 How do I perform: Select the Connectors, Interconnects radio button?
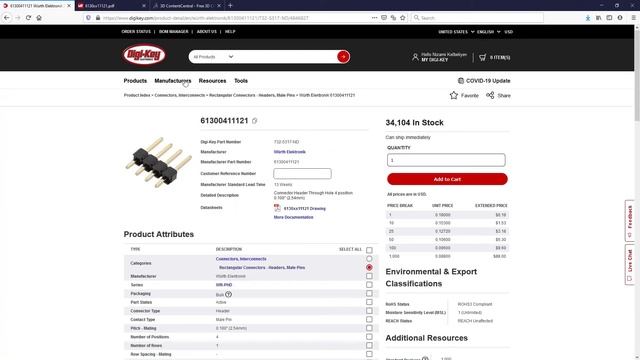[369, 258]
